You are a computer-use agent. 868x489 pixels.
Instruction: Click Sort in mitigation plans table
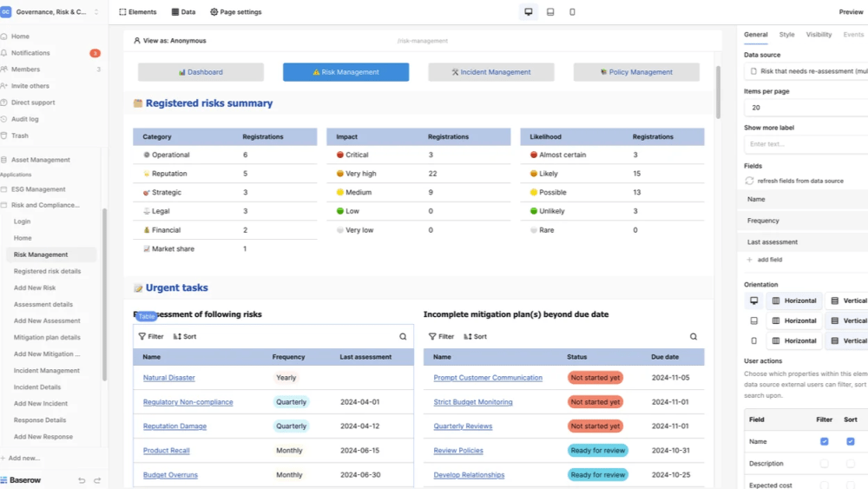[475, 337]
